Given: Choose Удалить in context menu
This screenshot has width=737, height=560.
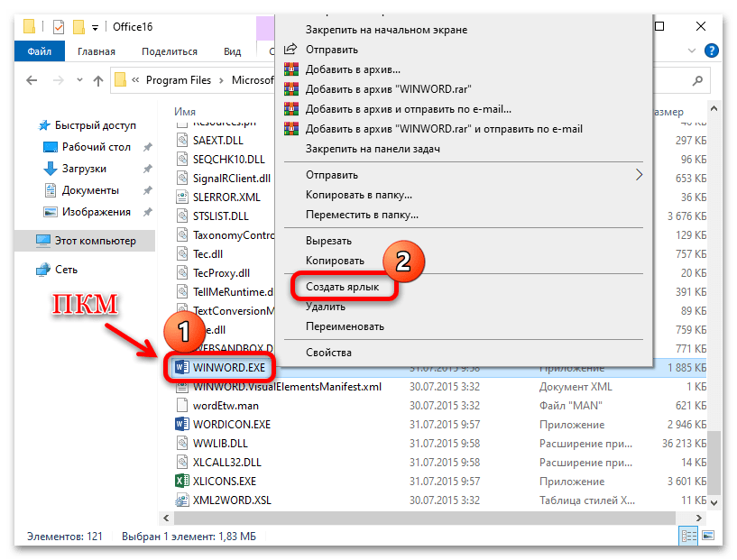Looking at the screenshot, I should click(326, 307).
